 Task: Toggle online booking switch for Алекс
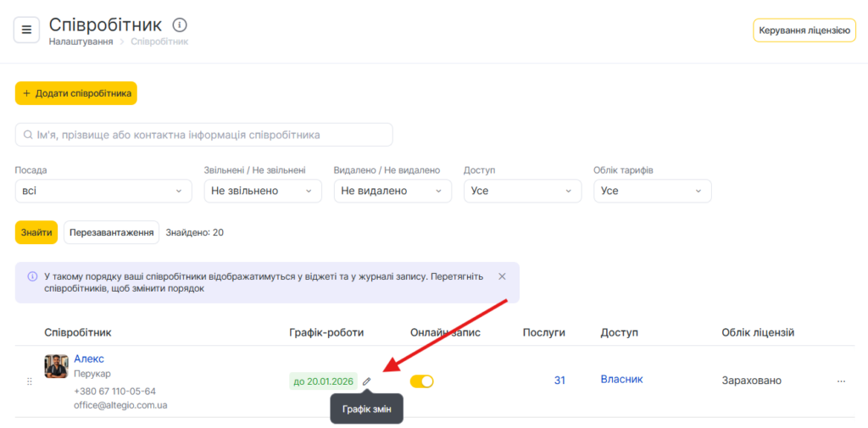[421, 381]
